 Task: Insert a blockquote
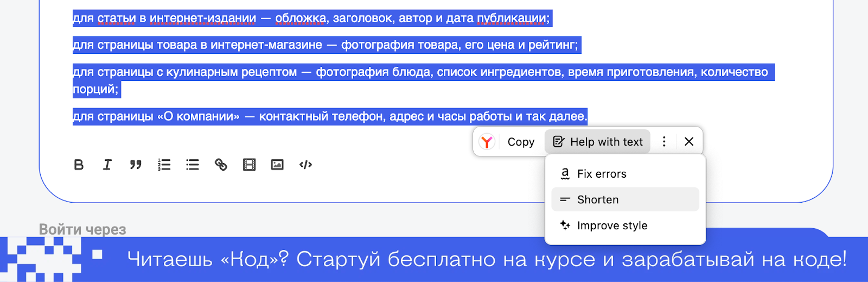coord(136,165)
